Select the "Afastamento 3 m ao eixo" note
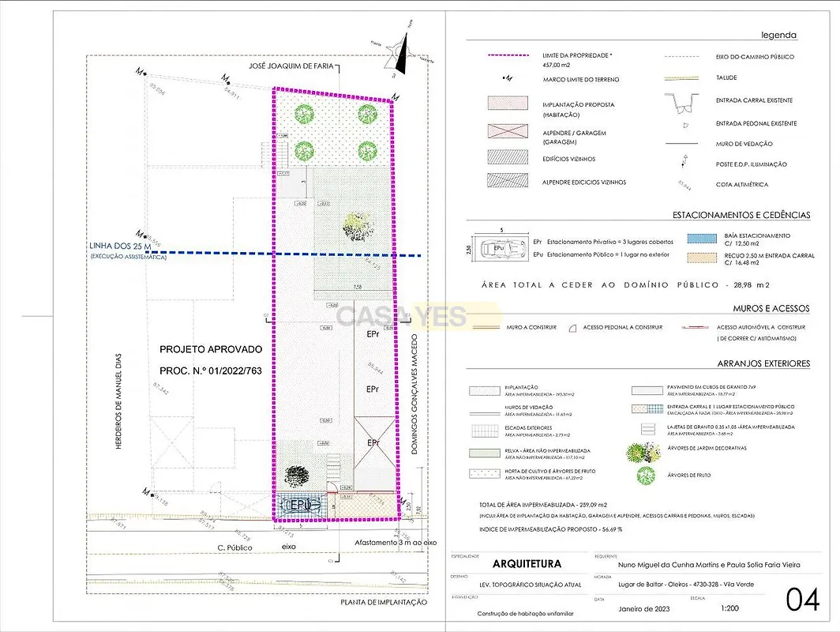The image size is (840, 632). 396,543
